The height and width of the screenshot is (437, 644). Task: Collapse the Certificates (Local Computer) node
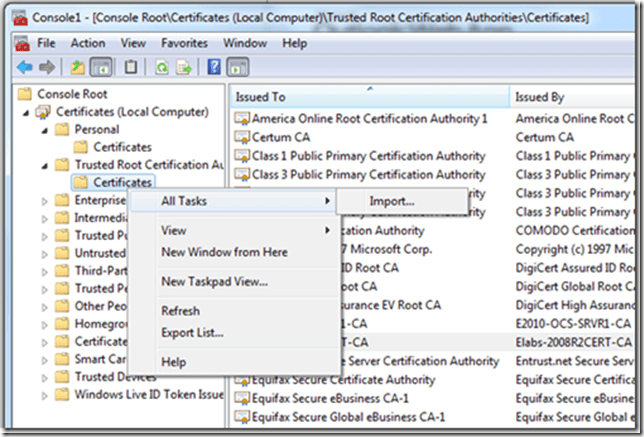[x=26, y=111]
